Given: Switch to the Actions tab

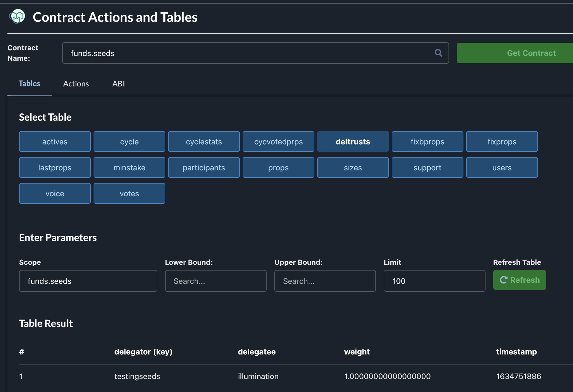Looking at the screenshot, I should (x=76, y=84).
